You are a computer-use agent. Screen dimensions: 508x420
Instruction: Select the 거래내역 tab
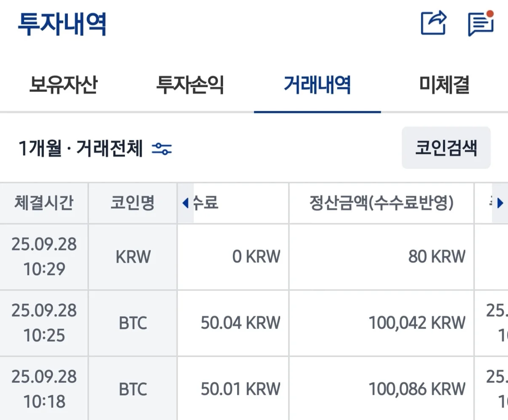coord(317,85)
